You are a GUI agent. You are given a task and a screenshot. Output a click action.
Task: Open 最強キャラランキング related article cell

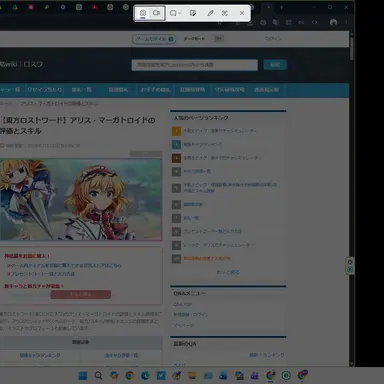click(40, 355)
